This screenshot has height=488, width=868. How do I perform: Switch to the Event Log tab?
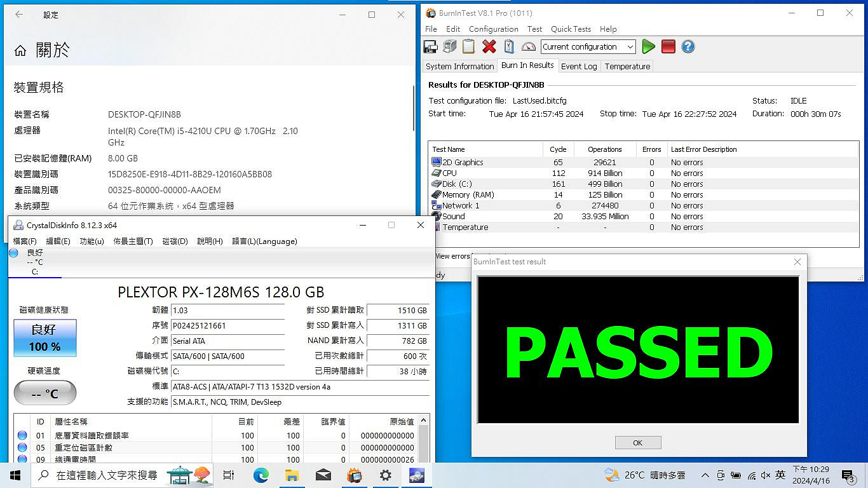coord(579,66)
